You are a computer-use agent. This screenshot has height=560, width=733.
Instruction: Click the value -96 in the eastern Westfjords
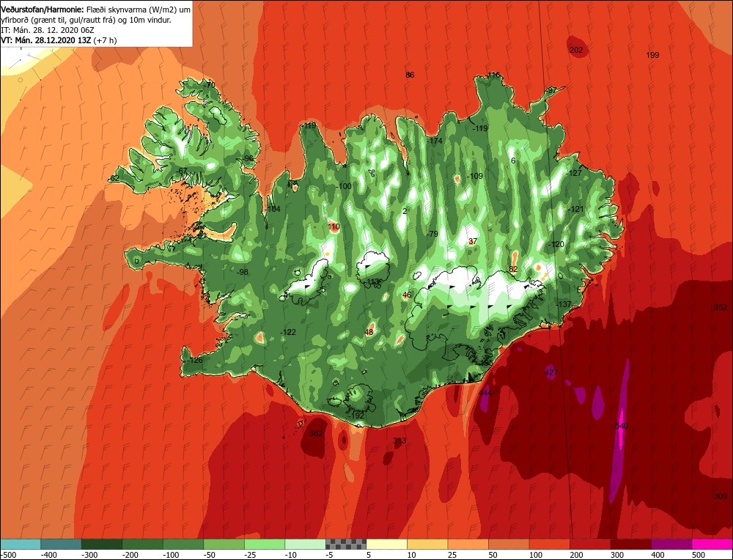[x=248, y=158]
